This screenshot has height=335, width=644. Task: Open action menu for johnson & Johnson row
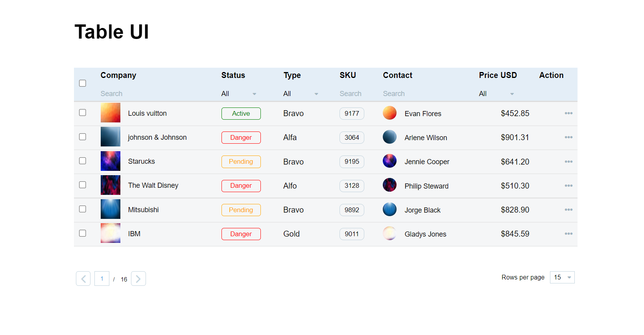click(568, 137)
